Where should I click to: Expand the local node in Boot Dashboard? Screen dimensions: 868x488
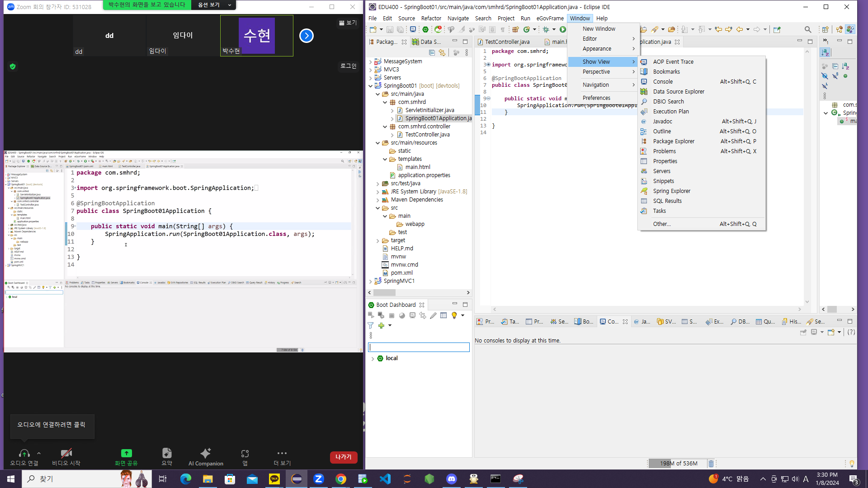pos(373,358)
